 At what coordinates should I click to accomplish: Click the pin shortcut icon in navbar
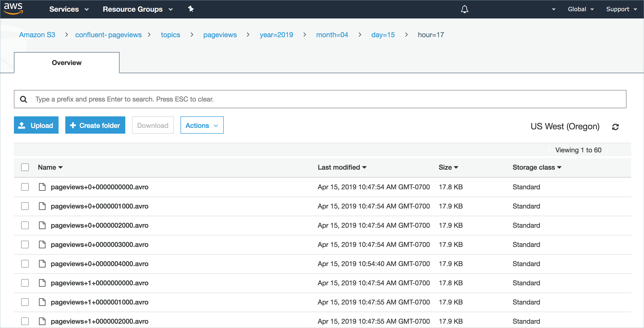pos(191,9)
